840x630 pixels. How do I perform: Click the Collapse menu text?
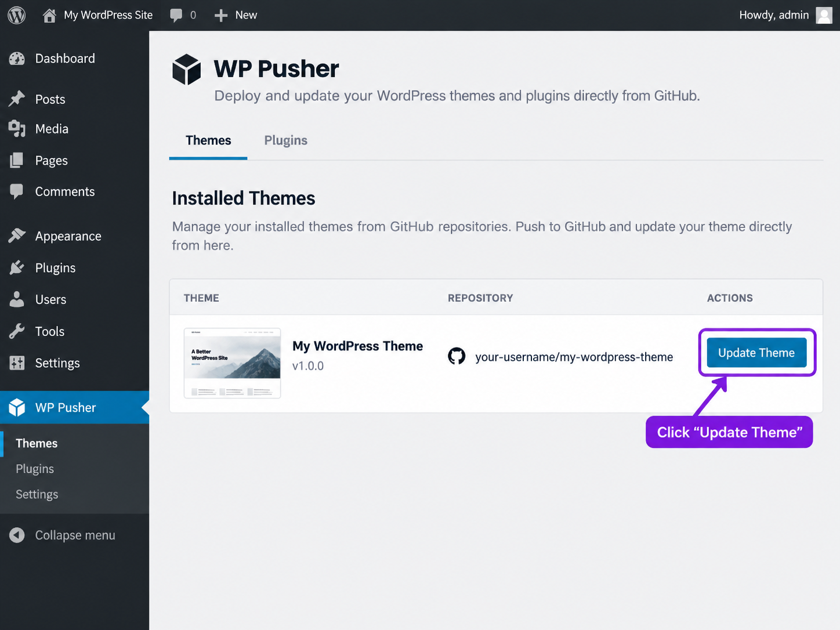point(75,535)
